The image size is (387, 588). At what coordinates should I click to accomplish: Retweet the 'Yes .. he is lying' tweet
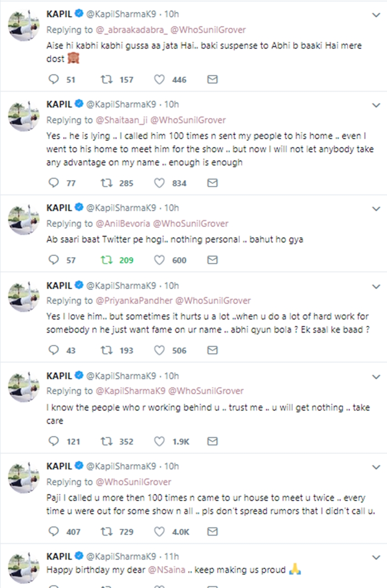tap(107, 183)
